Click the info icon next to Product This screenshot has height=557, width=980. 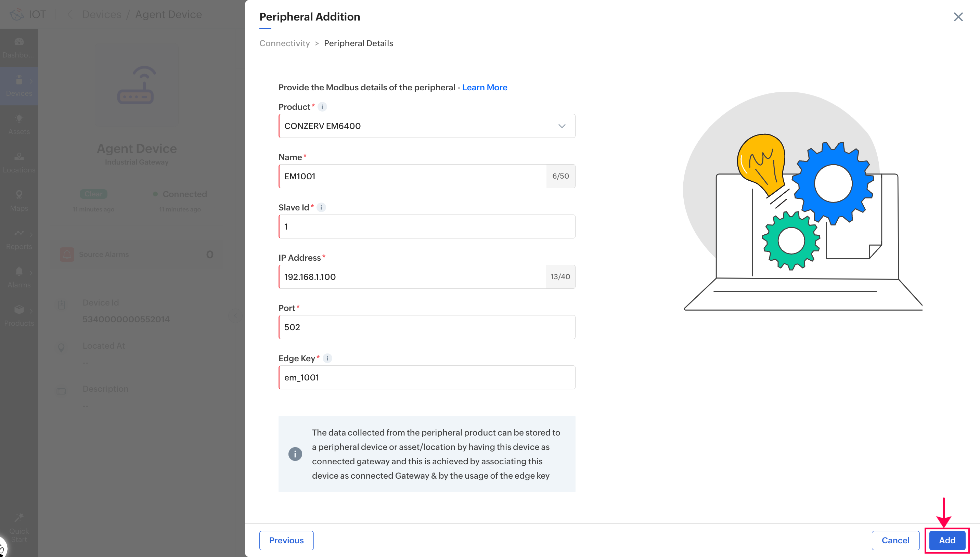click(x=322, y=107)
